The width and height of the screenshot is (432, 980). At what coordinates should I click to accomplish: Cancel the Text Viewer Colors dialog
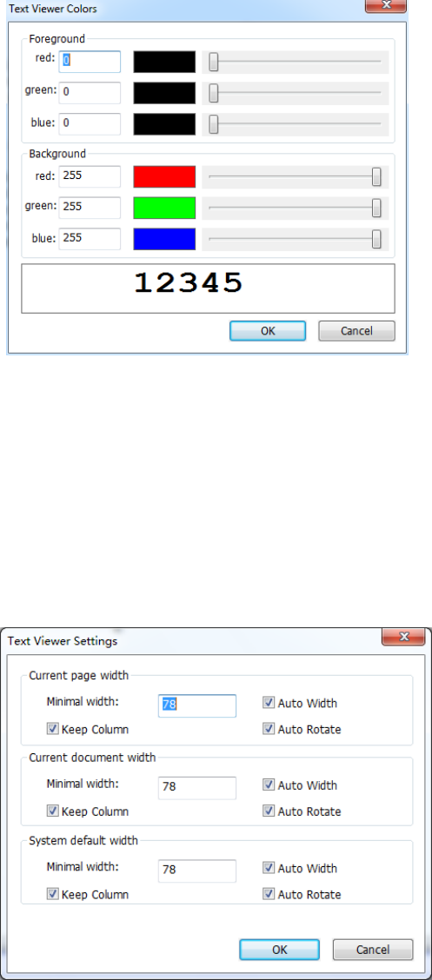356,331
